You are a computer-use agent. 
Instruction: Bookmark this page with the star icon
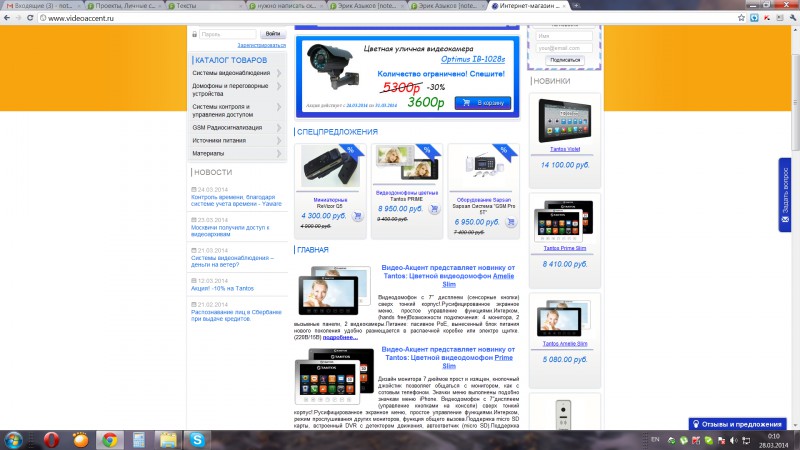(x=741, y=18)
